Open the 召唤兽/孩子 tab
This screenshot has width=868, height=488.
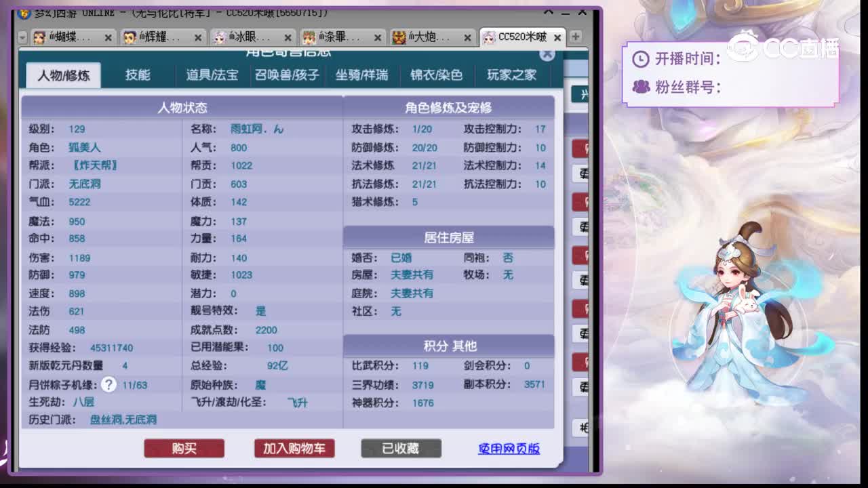287,75
